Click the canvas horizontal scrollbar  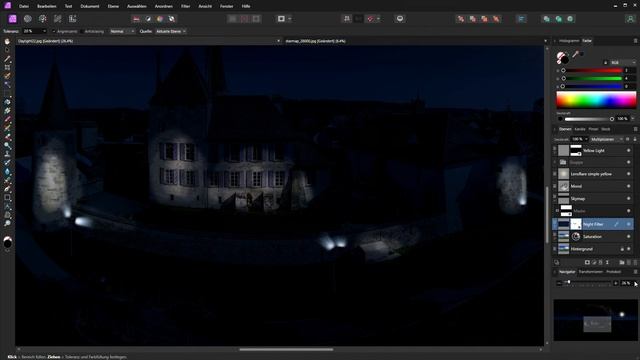pos(286,349)
